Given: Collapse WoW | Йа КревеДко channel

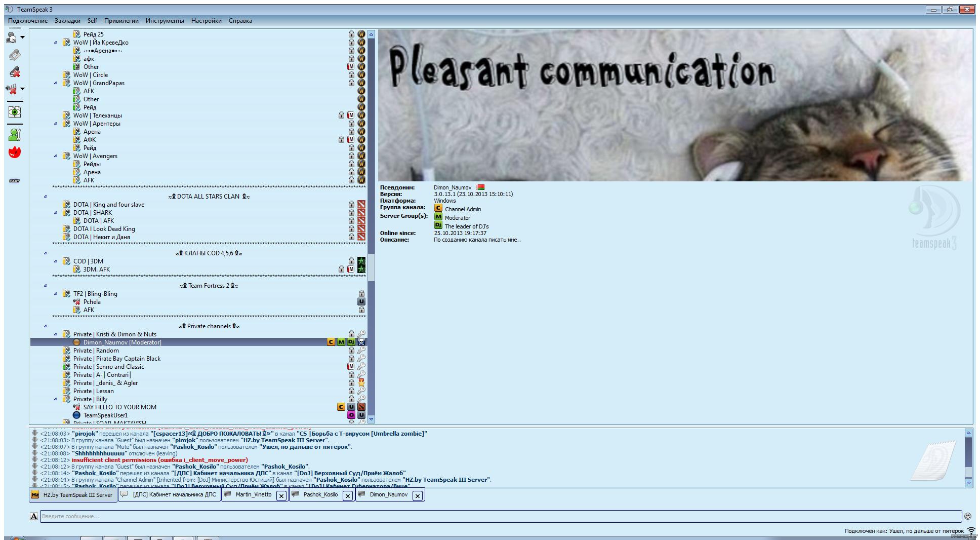Looking at the screenshot, I should pos(56,43).
